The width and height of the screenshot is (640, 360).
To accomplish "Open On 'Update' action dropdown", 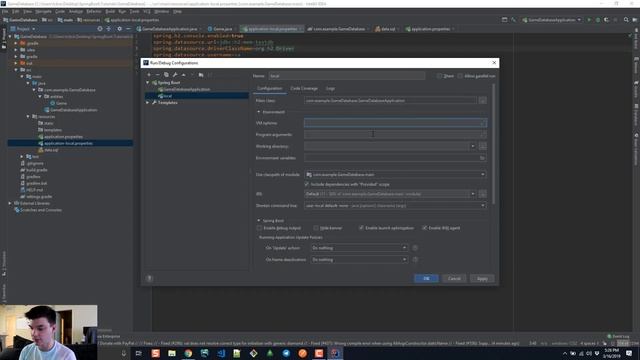I will click(x=359, y=248).
